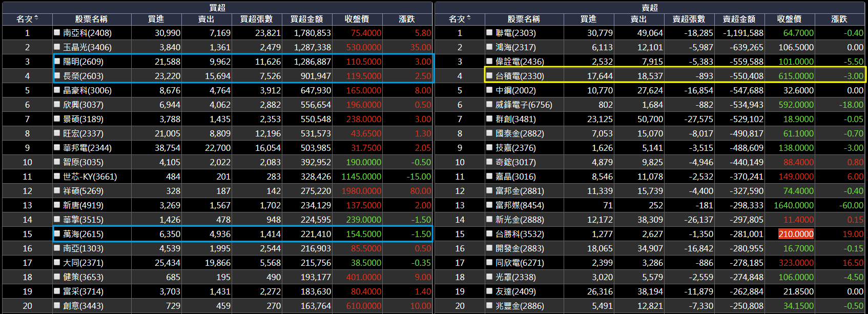Sort 買超 table by 收盤價 header
The image size is (868, 314).
pyautogui.click(x=357, y=19)
